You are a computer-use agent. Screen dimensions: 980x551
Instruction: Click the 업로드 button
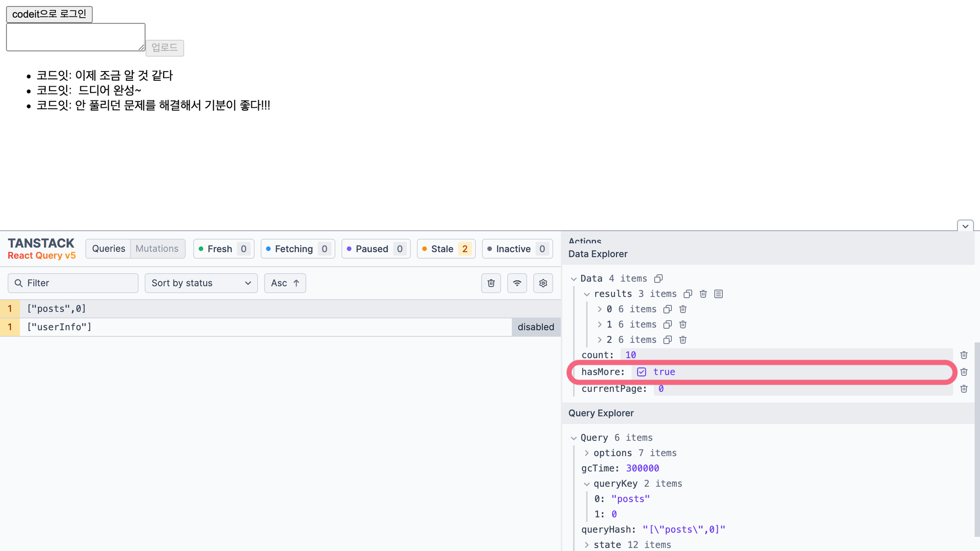165,48
